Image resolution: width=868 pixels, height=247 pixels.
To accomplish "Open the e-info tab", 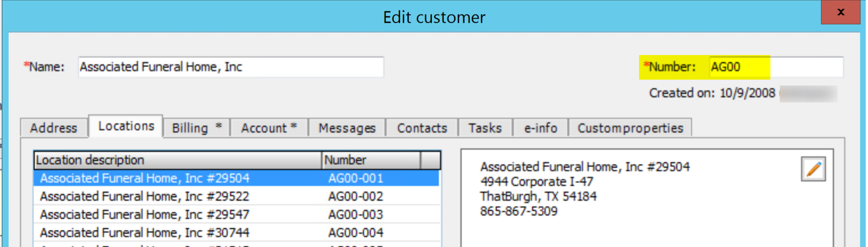I will coord(541,128).
